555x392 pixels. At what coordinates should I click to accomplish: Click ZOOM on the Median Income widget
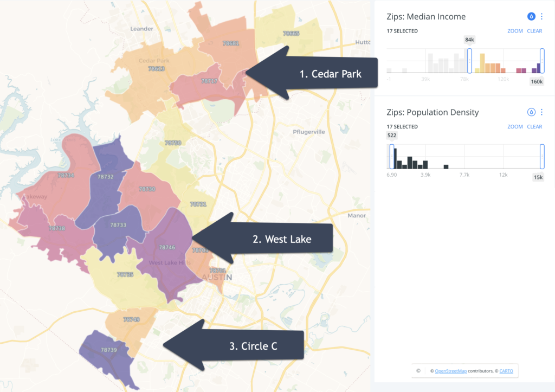pyautogui.click(x=515, y=31)
